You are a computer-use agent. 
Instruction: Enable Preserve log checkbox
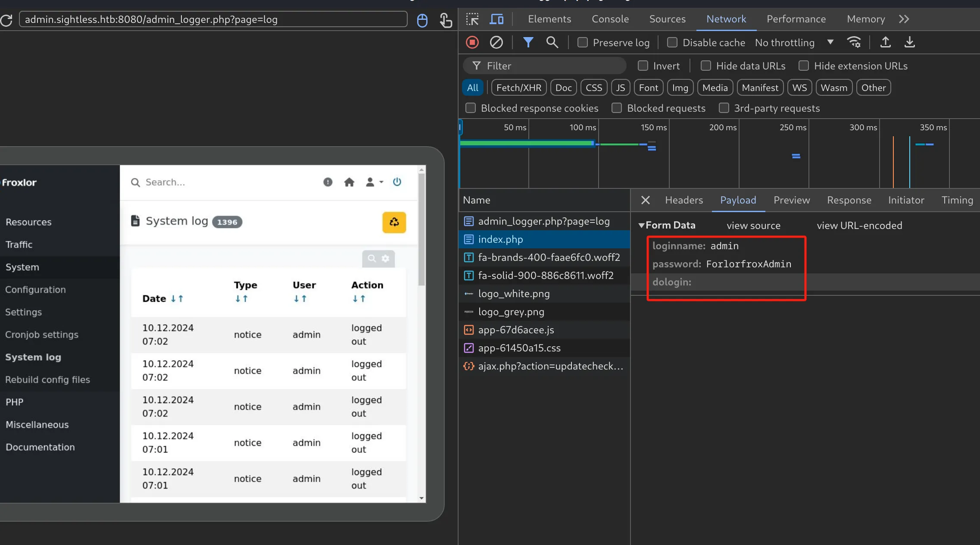(583, 42)
